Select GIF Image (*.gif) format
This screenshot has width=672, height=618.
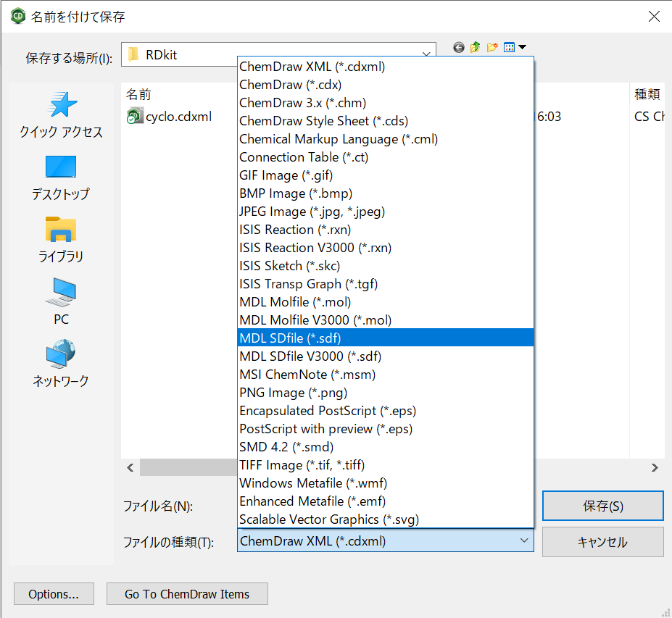(385, 175)
